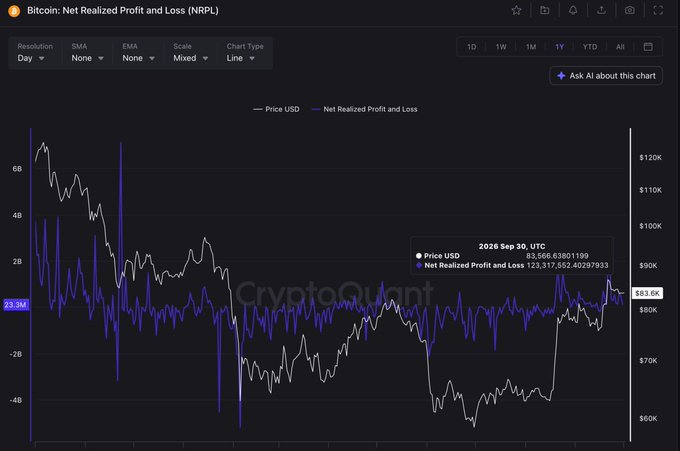680x451 pixels.
Task: Toggle Net Realized Profit and Loss legend
Action: pos(364,109)
